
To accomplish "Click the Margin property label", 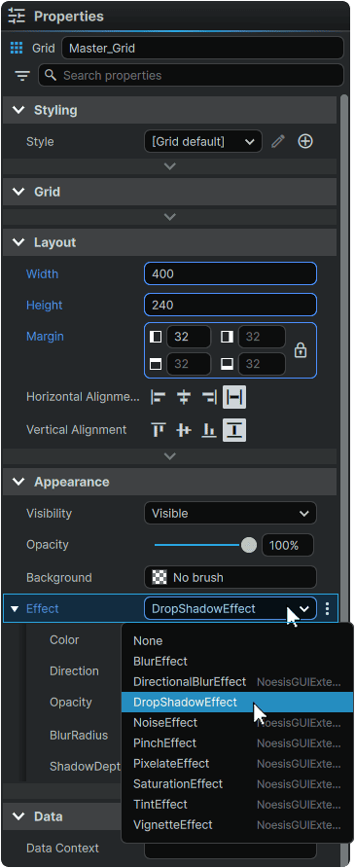I will tap(45, 336).
